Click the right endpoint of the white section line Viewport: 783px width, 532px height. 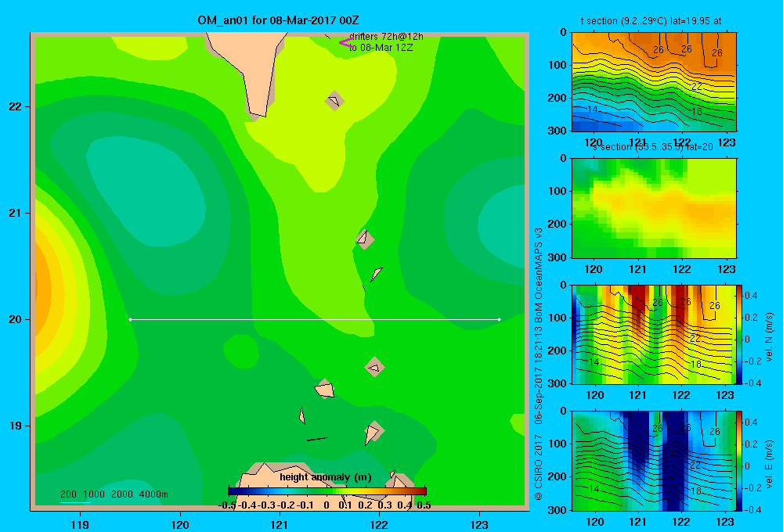click(500, 319)
